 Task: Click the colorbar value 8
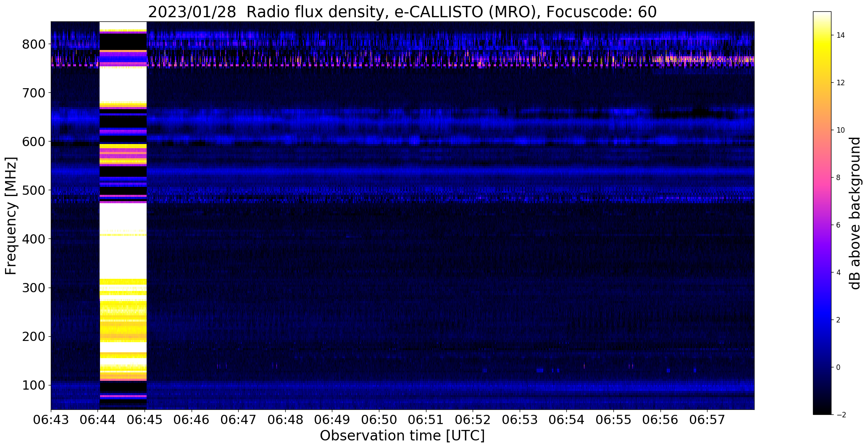point(839,178)
